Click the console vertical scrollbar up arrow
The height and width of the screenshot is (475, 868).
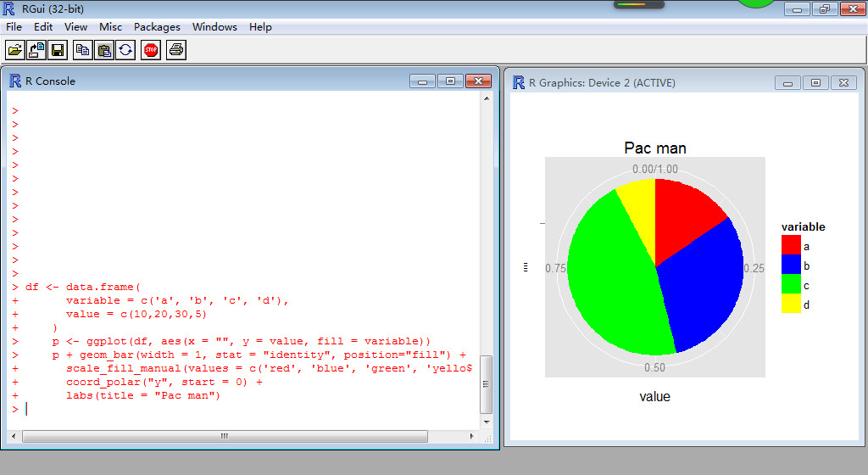click(487, 98)
